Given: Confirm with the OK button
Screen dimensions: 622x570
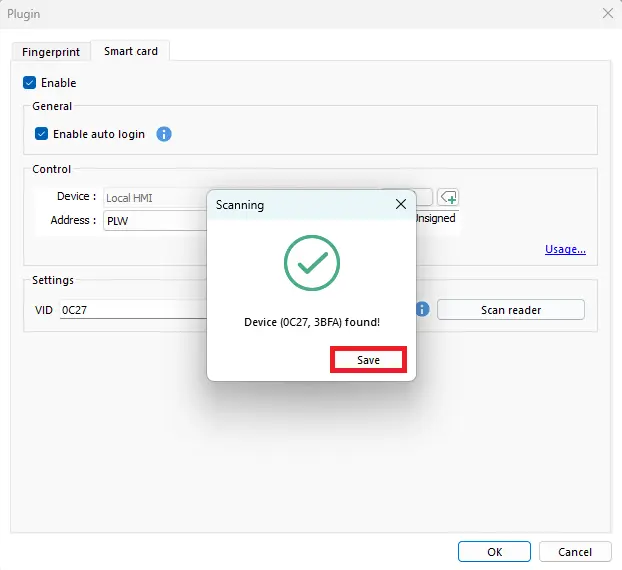Looking at the screenshot, I should pos(494,552).
